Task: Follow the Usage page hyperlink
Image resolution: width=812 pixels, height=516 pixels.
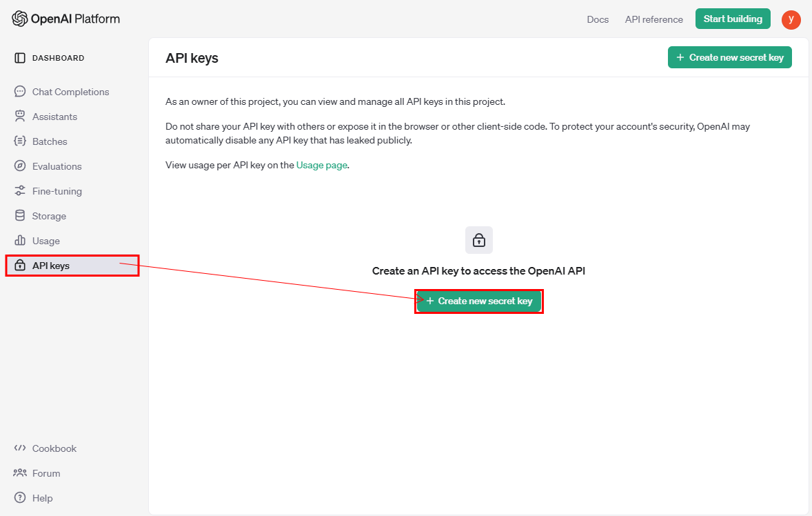Action: [x=321, y=166]
